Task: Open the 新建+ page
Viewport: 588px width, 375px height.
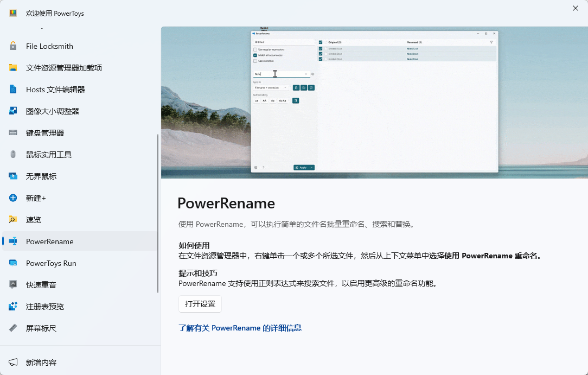Action: pyautogui.click(x=80, y=198)
